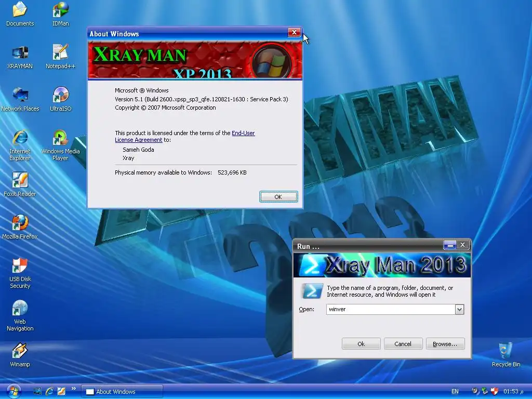Select the Recycle Bin icon
532x399 pixels.
pos(506,355)
